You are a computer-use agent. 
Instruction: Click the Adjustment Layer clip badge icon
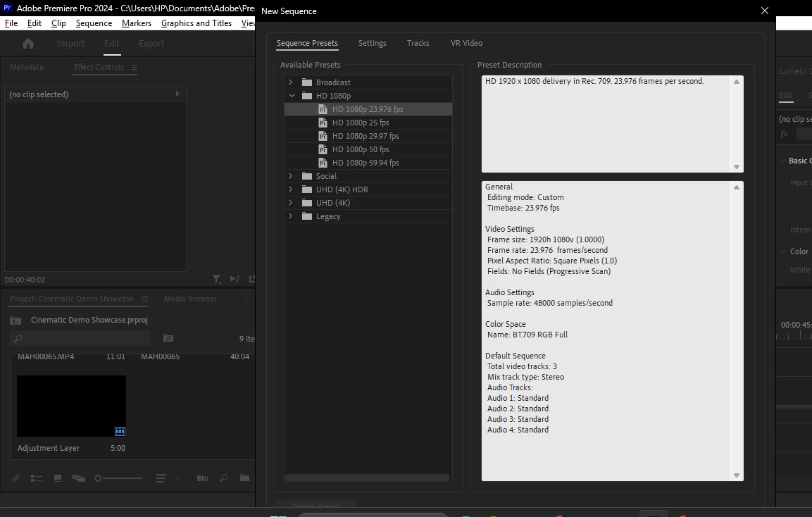click(x=120, y=431)
